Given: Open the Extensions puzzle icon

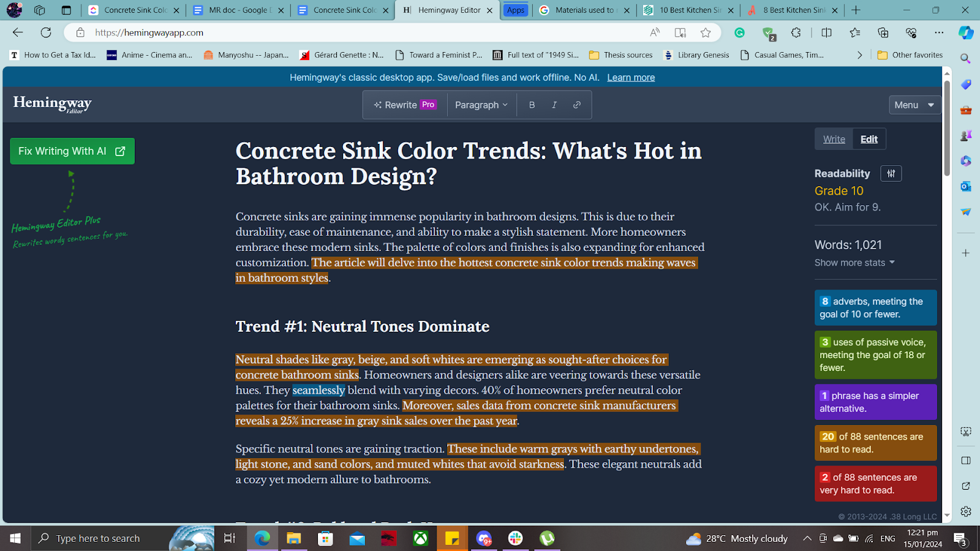Looking at the screenshot, I should point(796,32).
